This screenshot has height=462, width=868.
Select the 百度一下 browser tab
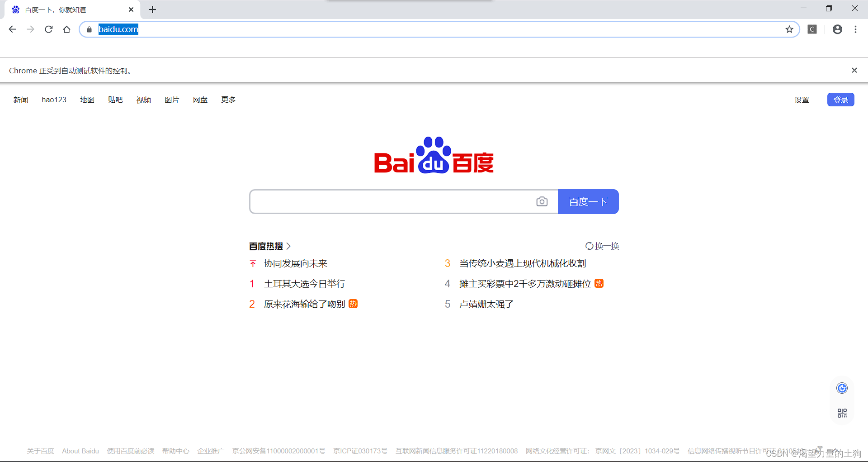click(72, 10)
